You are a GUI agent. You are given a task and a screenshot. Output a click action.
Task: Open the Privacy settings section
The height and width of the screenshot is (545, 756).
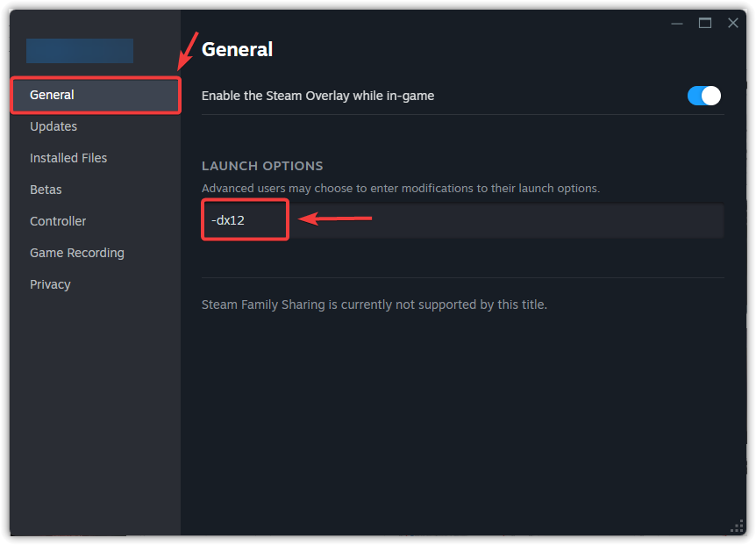coord(50,283)
